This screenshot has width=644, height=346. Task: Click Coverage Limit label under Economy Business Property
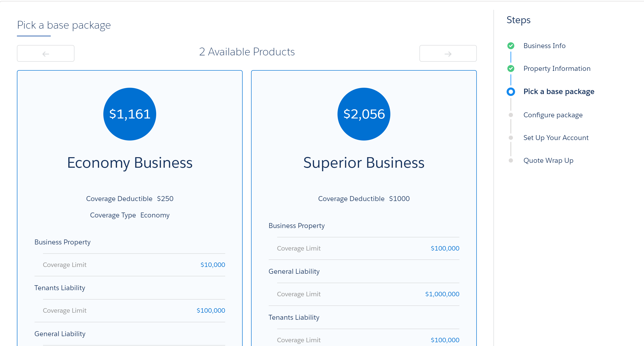pos(65,265)
